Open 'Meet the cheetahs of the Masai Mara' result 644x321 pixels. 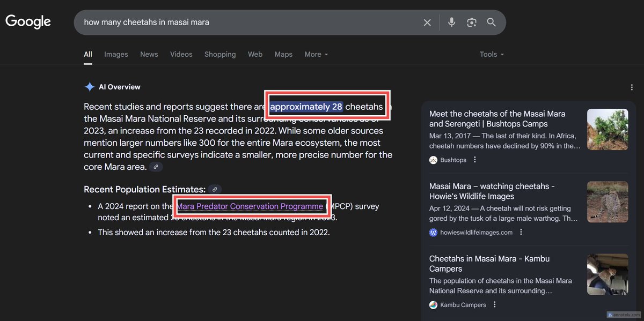click(497, 119)
